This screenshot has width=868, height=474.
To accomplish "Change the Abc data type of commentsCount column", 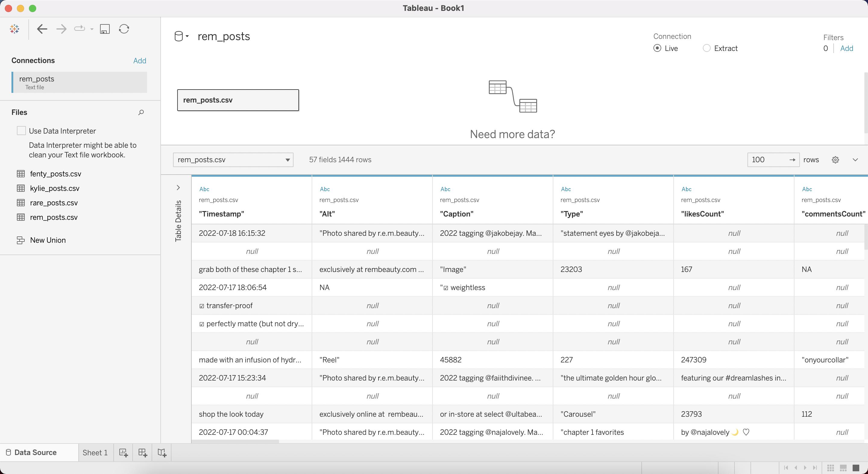I will click(x=807, y=189).
